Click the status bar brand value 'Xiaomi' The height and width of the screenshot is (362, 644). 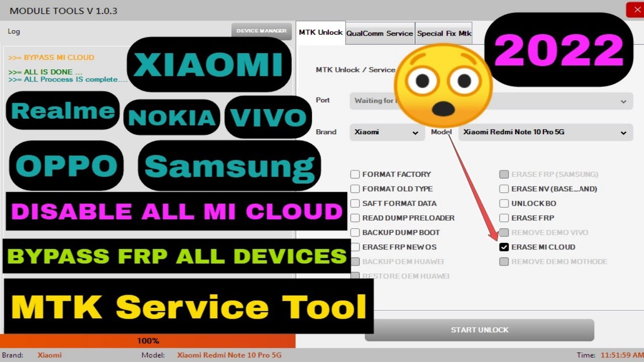50,355
